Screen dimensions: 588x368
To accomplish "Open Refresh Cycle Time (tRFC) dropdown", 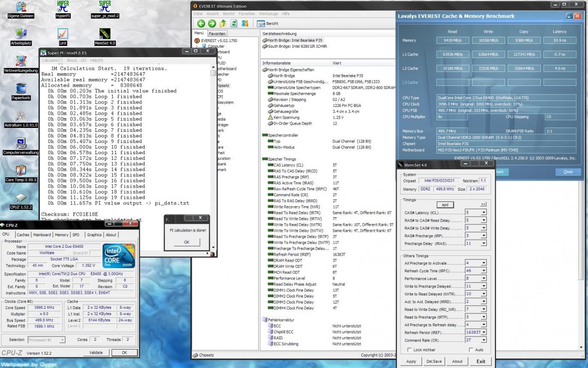I will pos(483,271).
